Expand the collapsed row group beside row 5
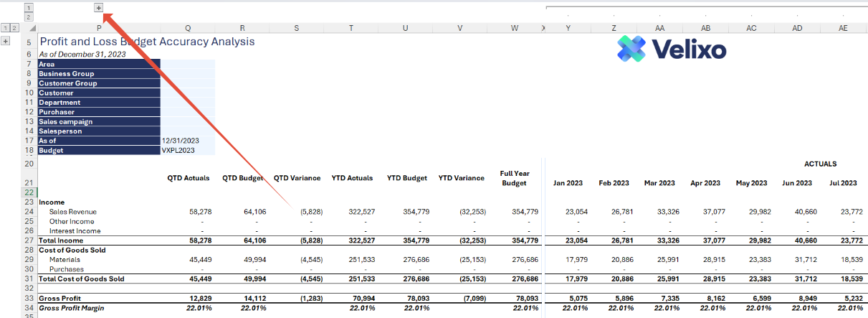 click(6, 41)
